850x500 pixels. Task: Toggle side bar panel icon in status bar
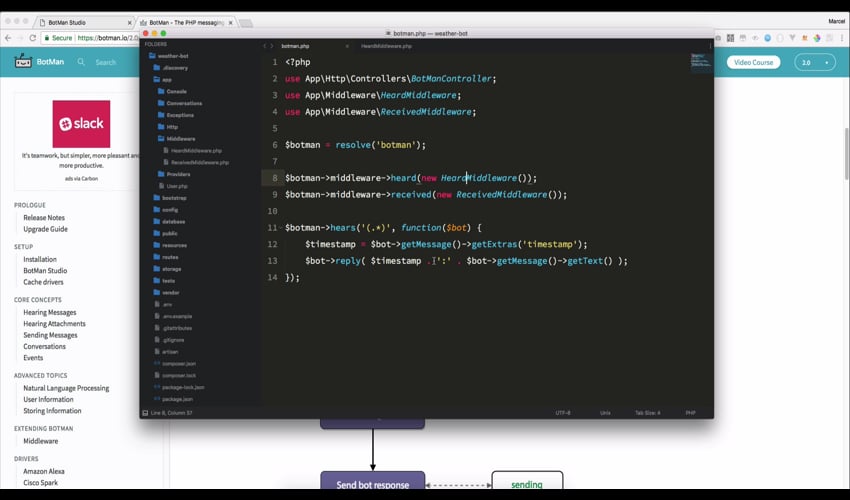(145, 413)
